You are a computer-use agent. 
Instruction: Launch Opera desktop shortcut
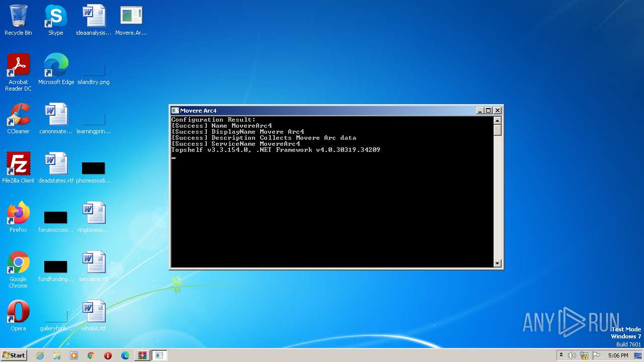(18, 316)
